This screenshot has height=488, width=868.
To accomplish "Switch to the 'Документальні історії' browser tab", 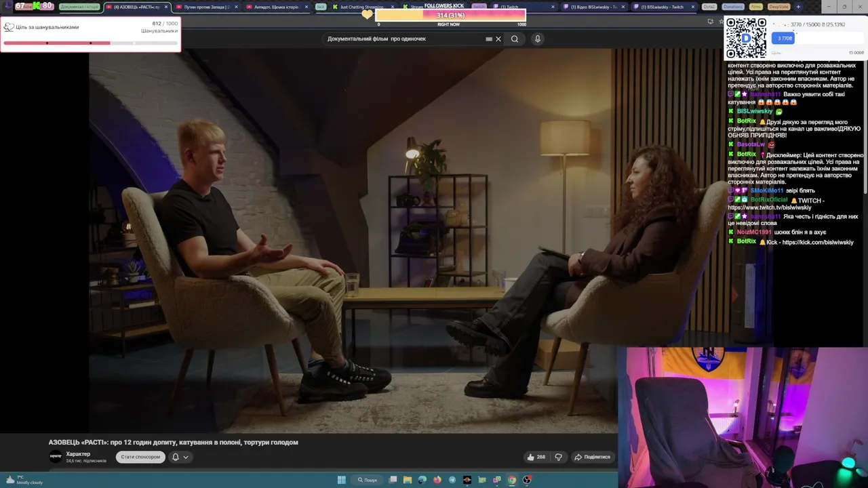I will (79, 7).
